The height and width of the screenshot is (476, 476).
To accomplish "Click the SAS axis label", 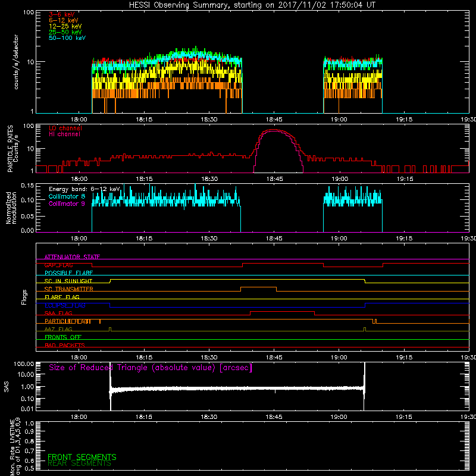I will [x=7, y=387].
